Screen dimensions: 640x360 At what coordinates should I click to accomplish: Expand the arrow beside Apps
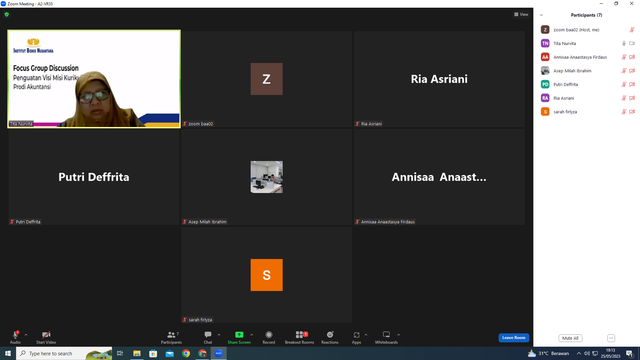coord(366,335)
